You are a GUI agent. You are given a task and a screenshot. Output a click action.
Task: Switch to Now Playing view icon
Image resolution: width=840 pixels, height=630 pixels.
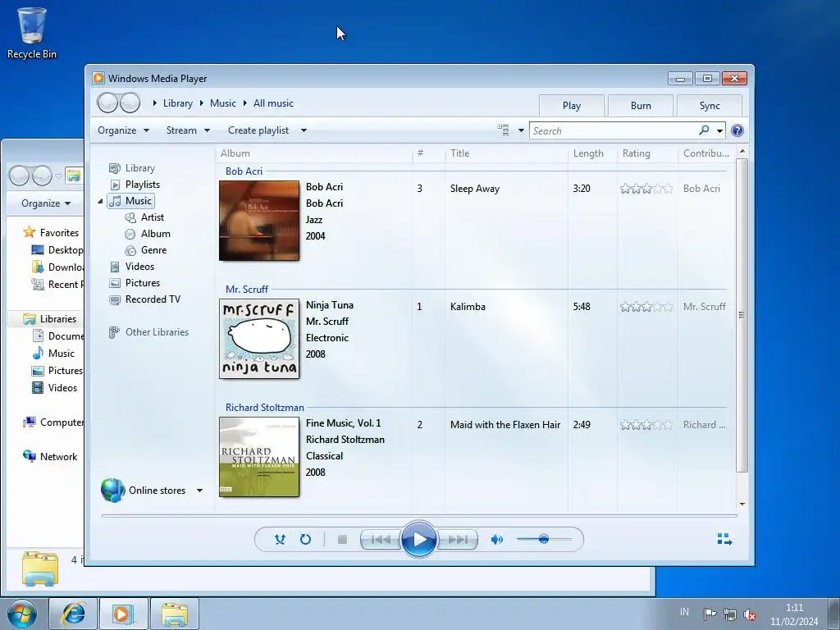point(724,539)
